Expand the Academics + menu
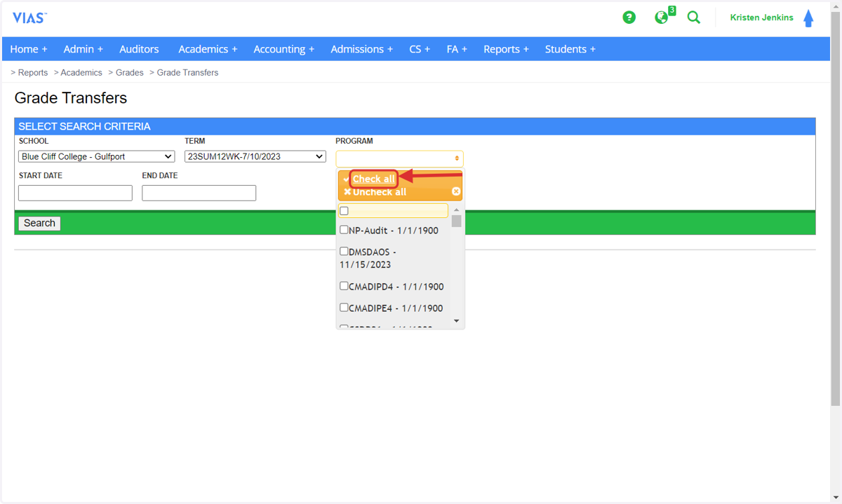Screen dimensions: 842x504 (208, 49)
